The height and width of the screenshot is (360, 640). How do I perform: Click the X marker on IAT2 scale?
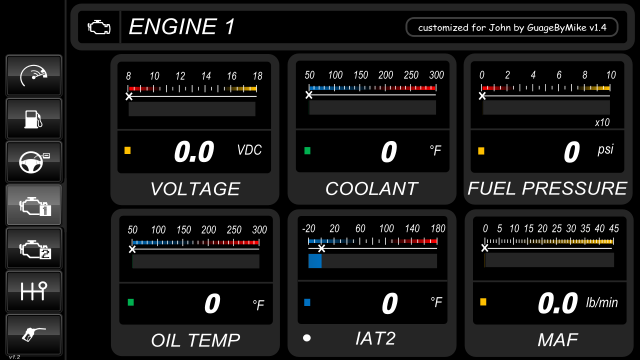click(x=322, y=248)
